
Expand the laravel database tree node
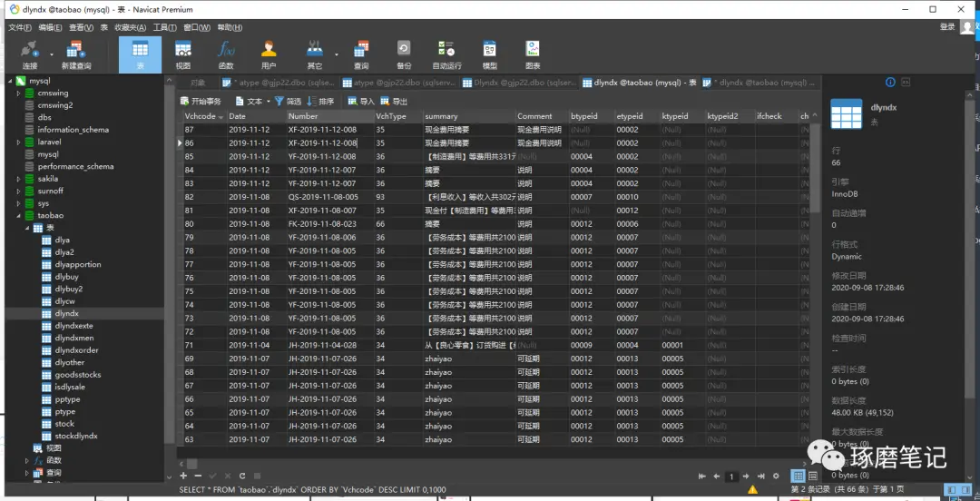(x=19, y=142)
